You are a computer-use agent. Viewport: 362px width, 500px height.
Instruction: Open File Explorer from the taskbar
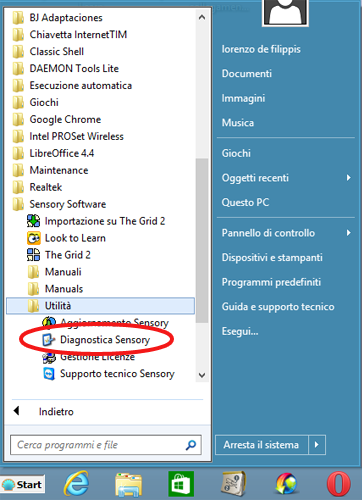pos(129,485)
